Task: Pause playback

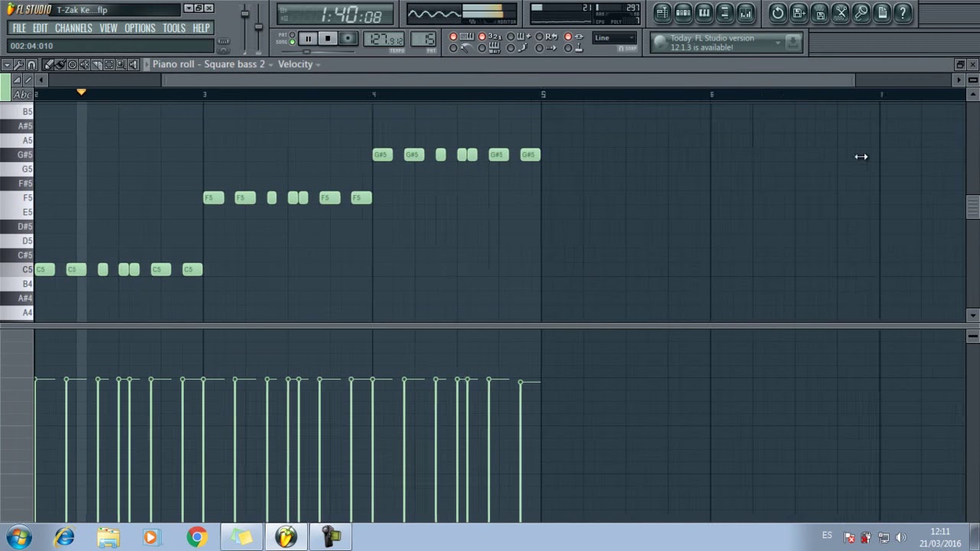Action: click(307, 39)
